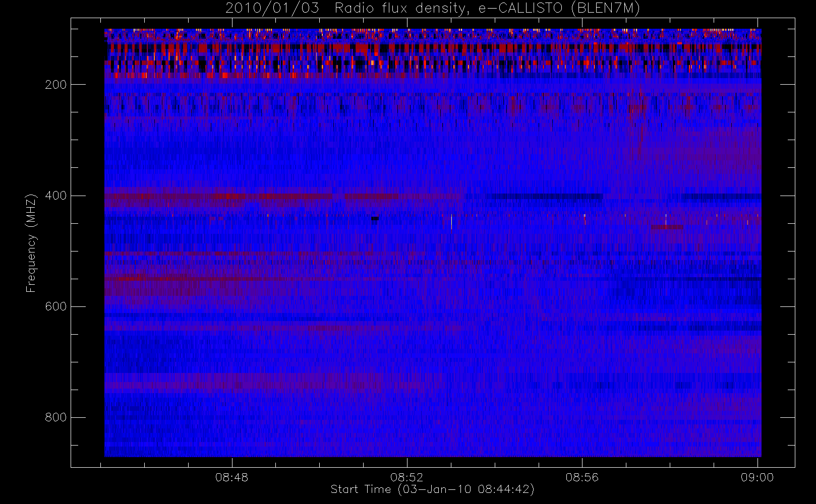Click the 08:56 time tick label
The width and height of the screenshot is (816, 504).
click(x=582, y=477)
